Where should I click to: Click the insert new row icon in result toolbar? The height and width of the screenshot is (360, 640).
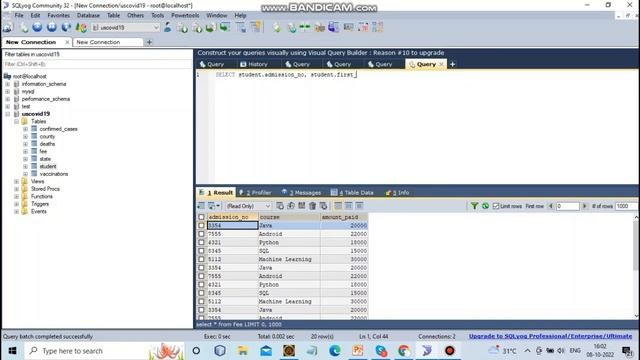pyautogui.click(x=280, y=206)
